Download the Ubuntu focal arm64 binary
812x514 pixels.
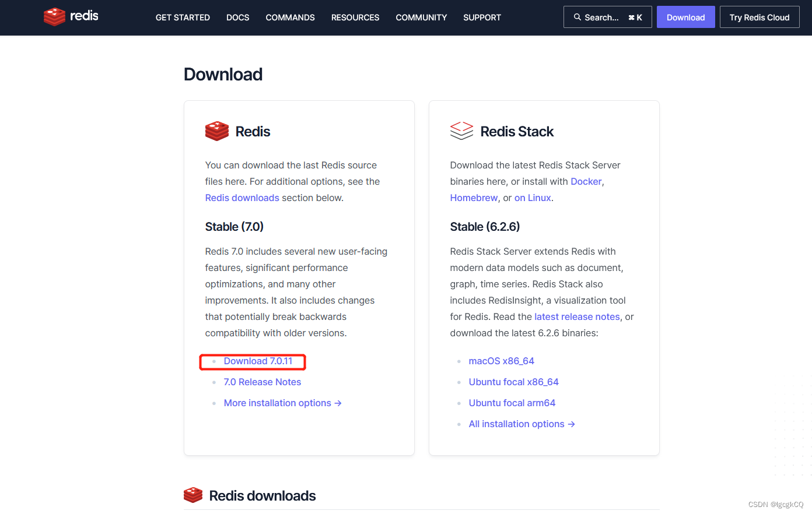[512, 403]
